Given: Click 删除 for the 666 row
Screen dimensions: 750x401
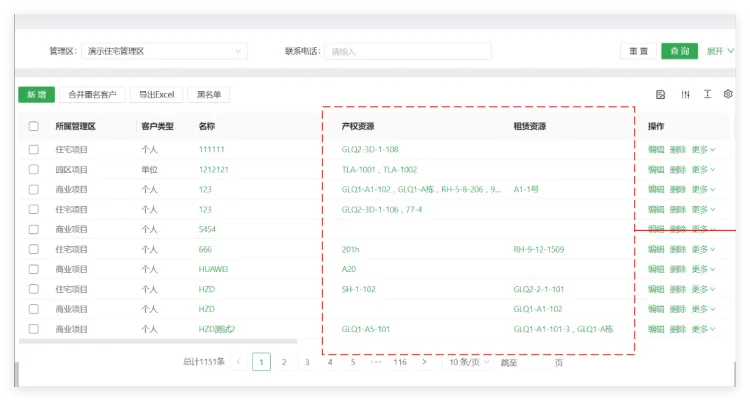Looking at the screenshot, I should 678,249.
